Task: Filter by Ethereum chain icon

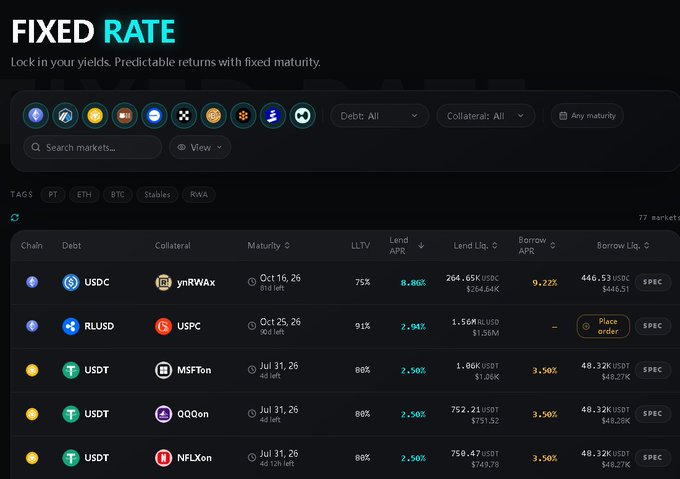Action: point(36,116)
